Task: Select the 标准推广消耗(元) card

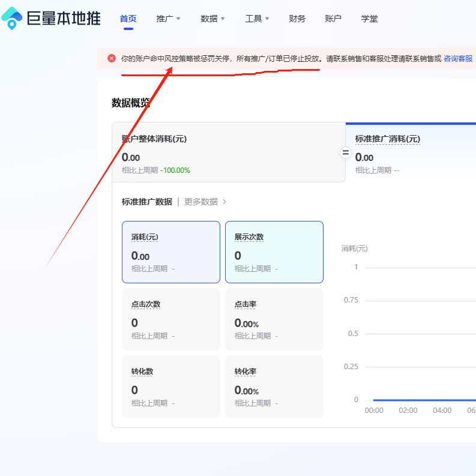Action: tap(411, 152)
